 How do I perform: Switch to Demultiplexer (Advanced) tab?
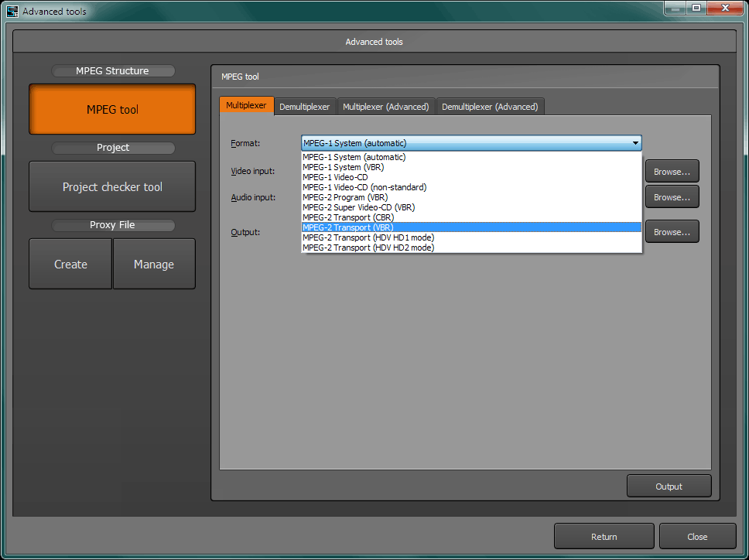click(490, 105)
